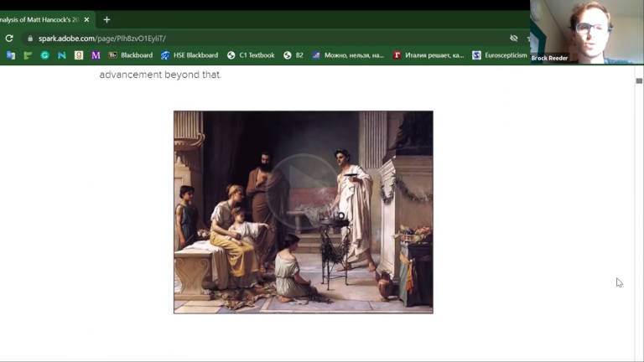The width and height of the screenshot is (644, 362).
Task: Open the blue N bookmark icon
Action: [x=61, y=55]
